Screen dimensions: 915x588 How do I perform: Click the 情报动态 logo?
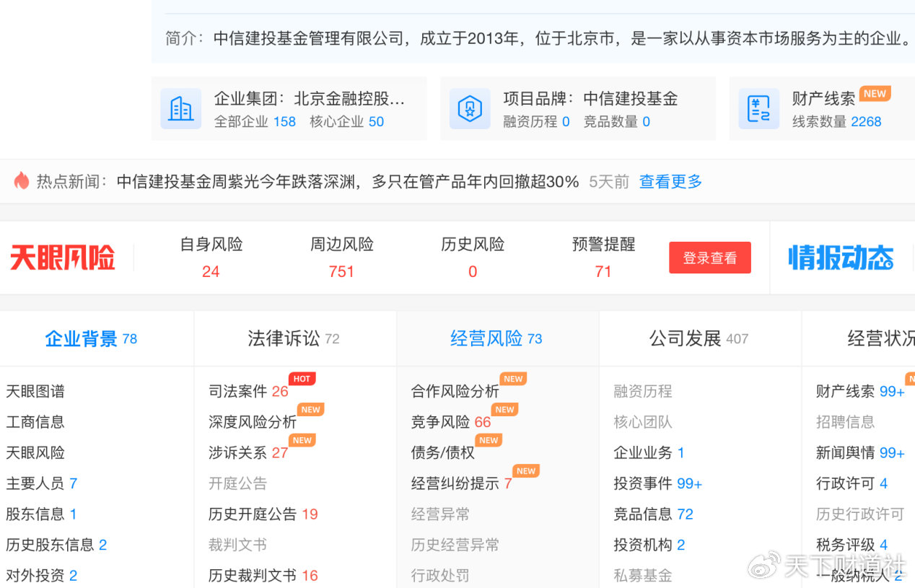[841, 258]
